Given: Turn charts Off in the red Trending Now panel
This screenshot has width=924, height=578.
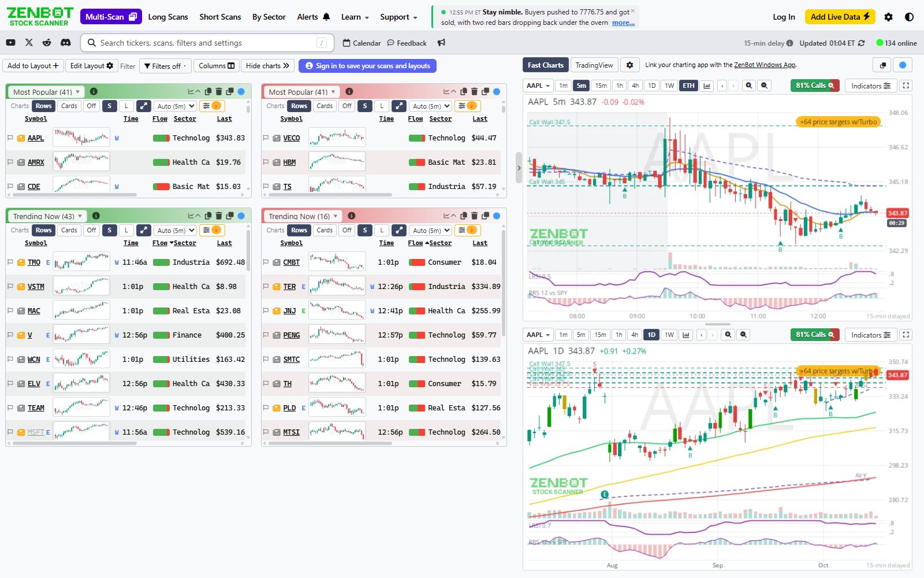Looking at the screenshot, I should (346, 230).
